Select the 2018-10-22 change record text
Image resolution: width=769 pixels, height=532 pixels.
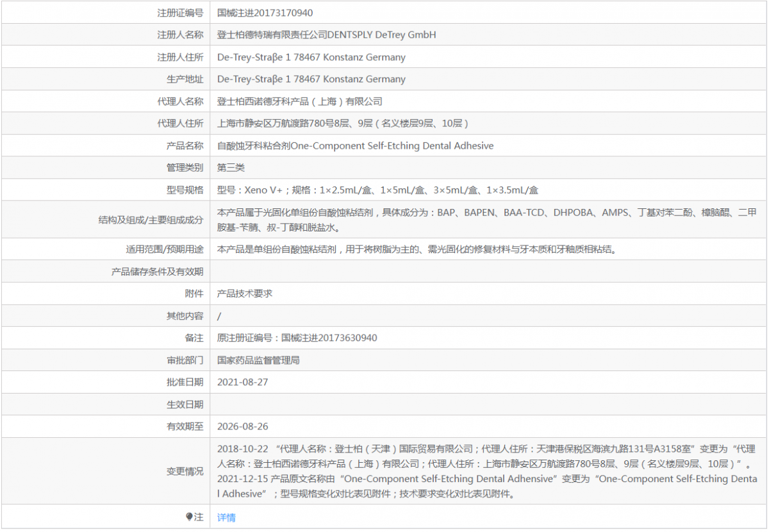click(487, 456)
